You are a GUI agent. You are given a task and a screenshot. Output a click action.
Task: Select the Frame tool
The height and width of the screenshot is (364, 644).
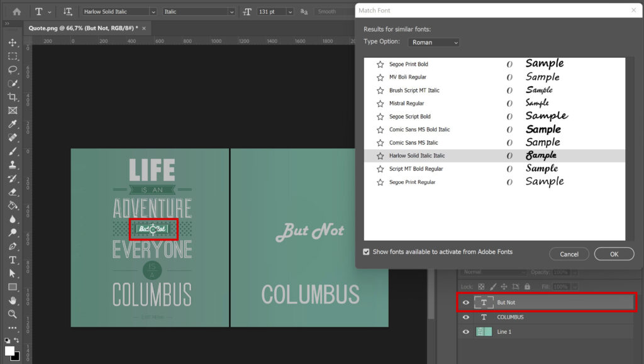click(13, 111)
